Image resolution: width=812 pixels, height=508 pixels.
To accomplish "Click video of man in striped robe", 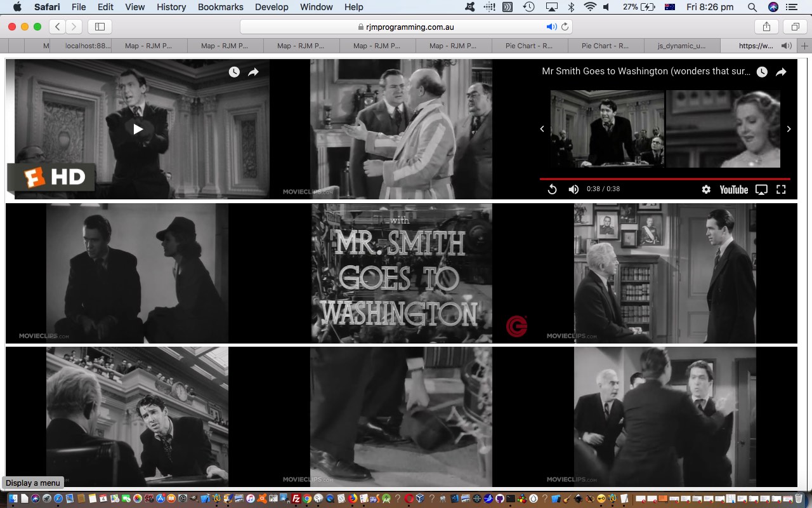I will pos(401,130).
